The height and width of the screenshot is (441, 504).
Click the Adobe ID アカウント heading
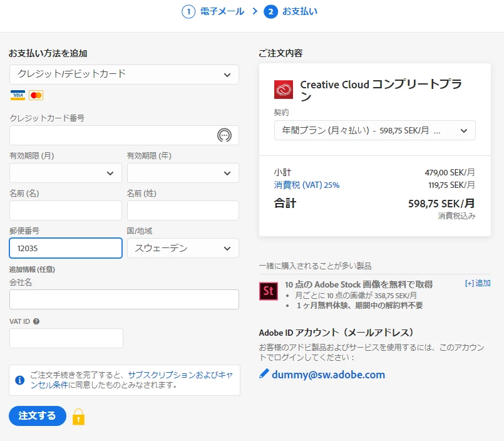point(336,332)
